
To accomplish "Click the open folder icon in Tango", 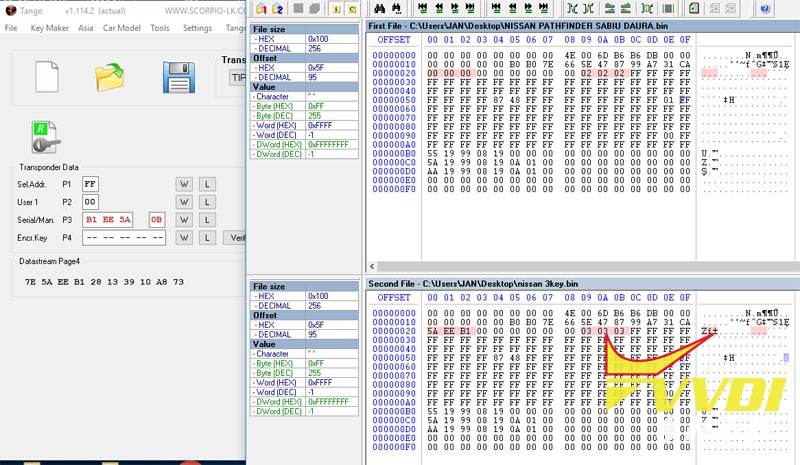I will point(109,77).
